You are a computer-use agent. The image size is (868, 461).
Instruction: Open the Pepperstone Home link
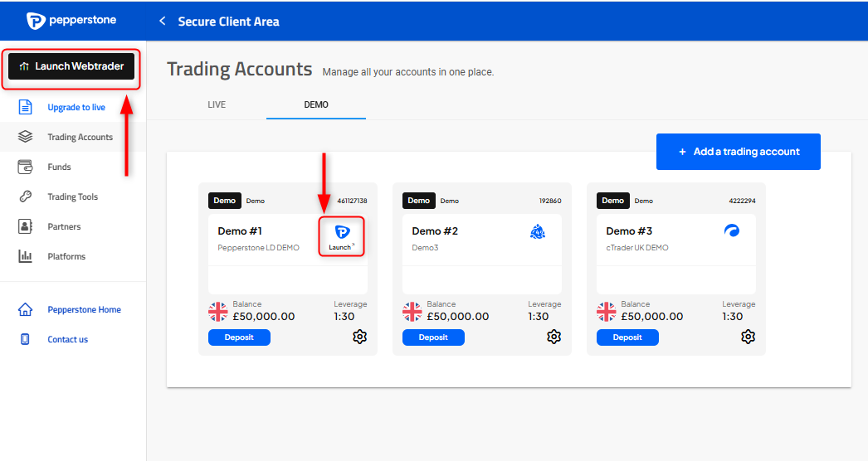coord(84,310)
